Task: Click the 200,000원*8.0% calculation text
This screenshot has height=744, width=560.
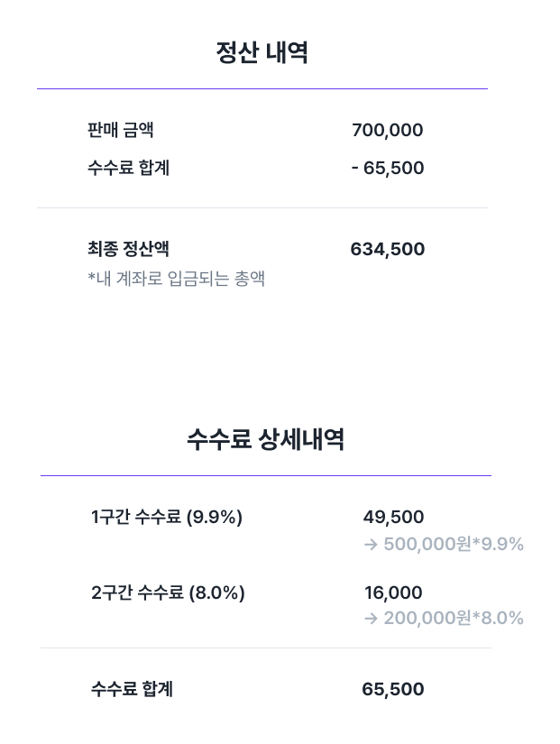Action: coord(454,618)
